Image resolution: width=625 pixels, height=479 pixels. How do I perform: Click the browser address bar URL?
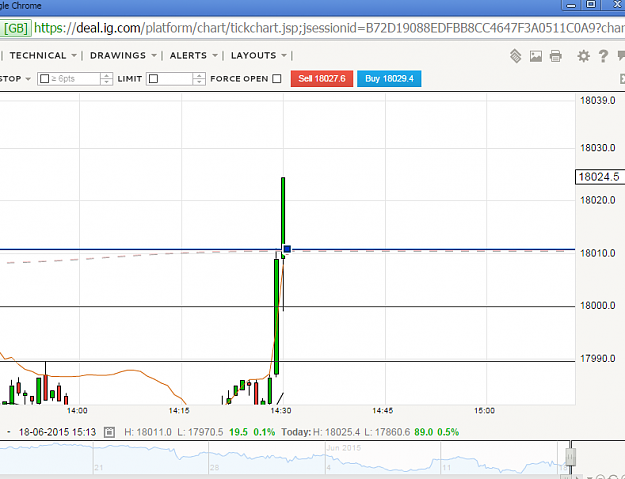click(329, 28)
